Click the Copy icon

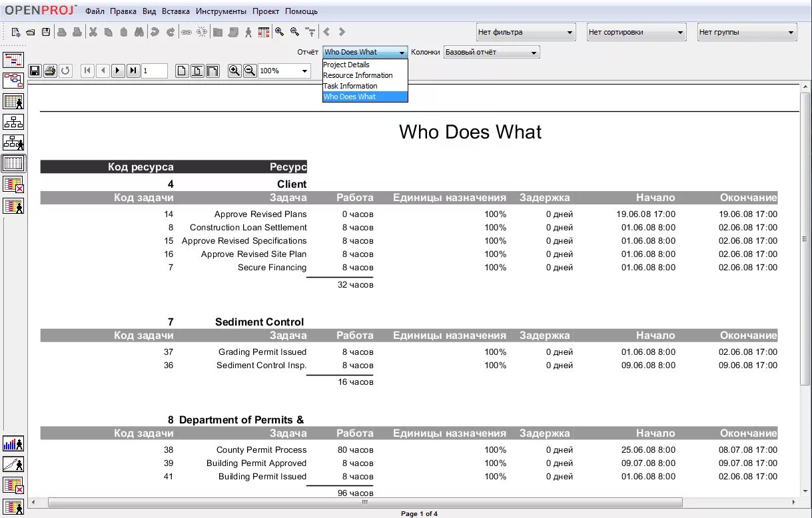(109, 32)
